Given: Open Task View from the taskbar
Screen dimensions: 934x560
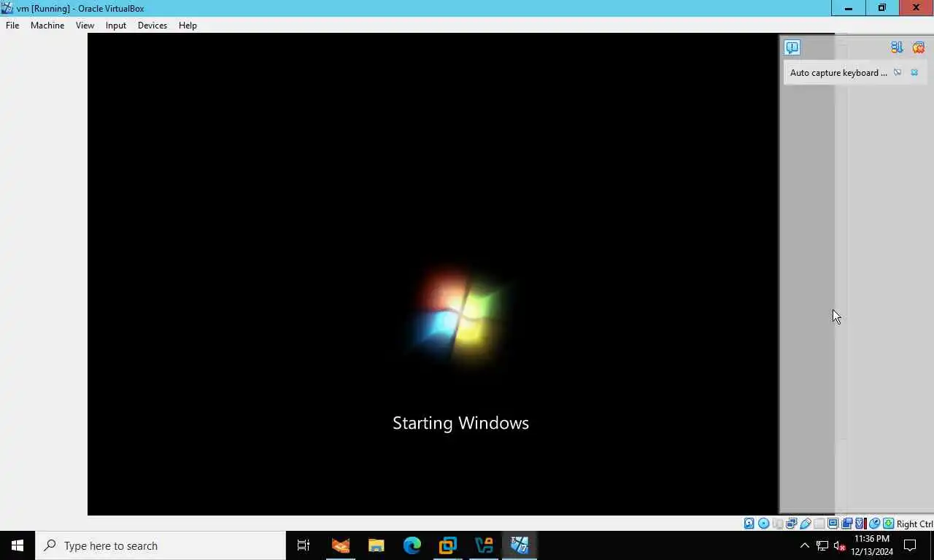Looking at the screenshot, I should point(304,545).
